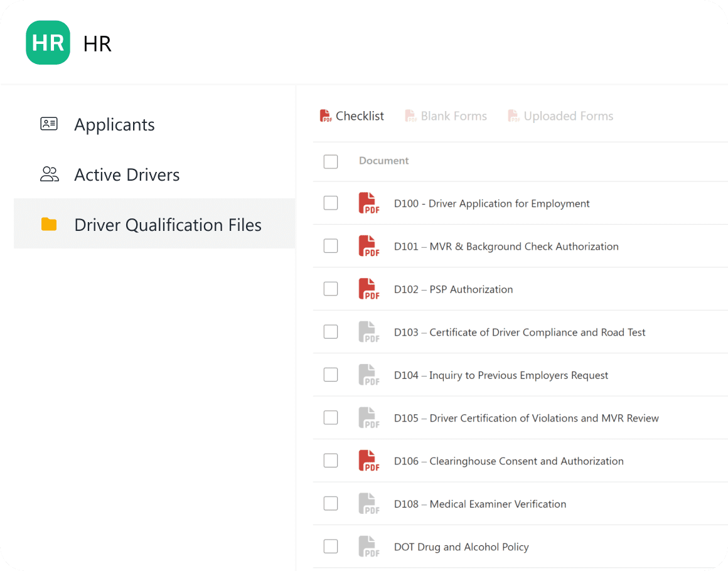
Task: Switch to the Blank Forms tab
Action: pyautogui.click(x=446, y=115)
